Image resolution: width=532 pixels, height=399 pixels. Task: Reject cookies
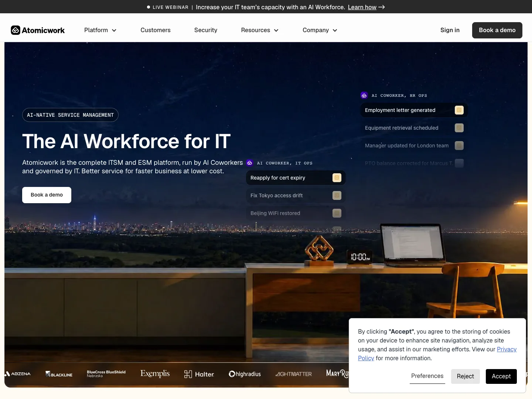(x=465, y=376)
